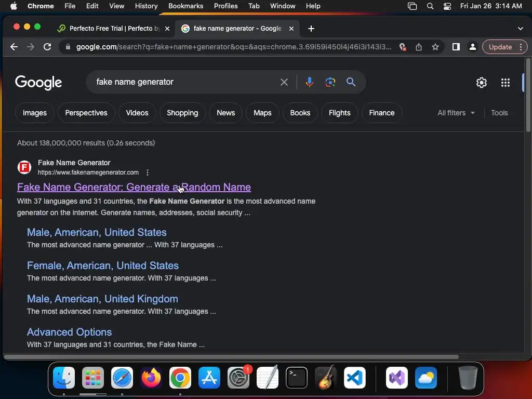This screenshot has width=532, height=399.
Task: Expand the All filters dropdown
Action: (x=456, y=113)
